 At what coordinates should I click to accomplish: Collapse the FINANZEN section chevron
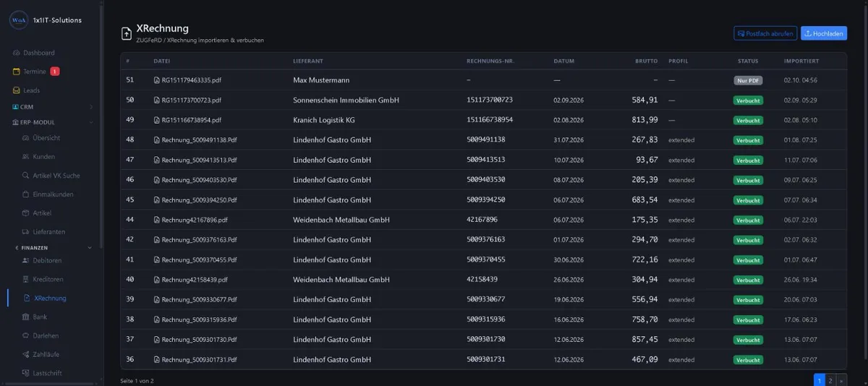90,247
